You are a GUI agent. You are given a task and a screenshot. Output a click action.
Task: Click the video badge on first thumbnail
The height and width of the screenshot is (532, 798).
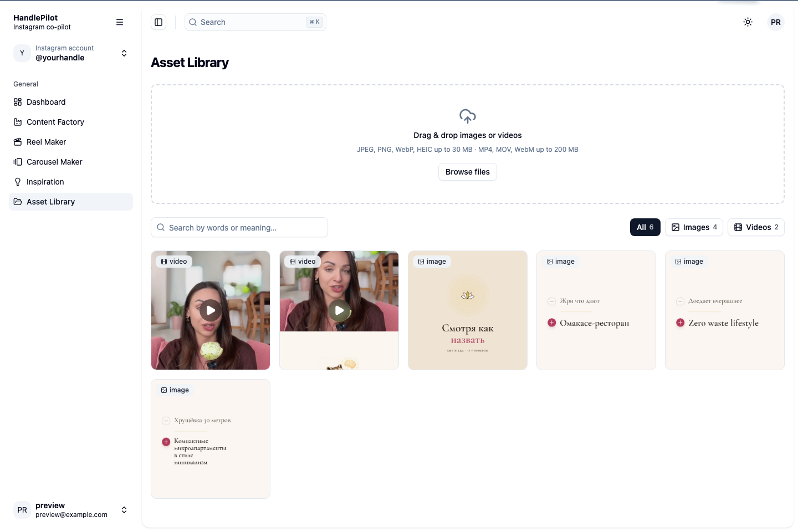(x=174, y=262)
